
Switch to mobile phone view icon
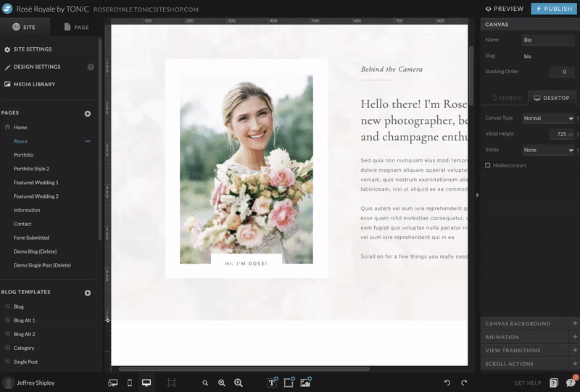pyautogui.click(x=130, y=383)
